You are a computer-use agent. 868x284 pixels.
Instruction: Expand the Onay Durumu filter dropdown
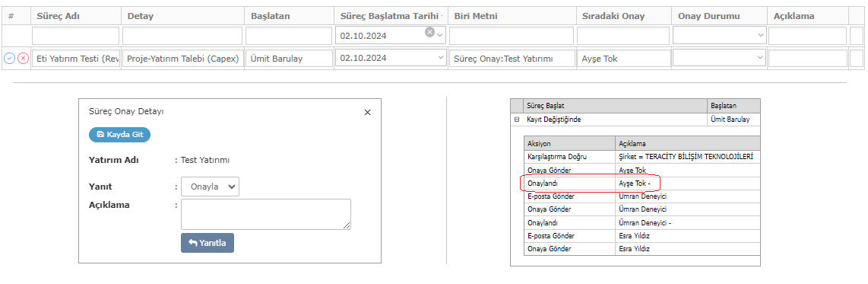tap(759, 36)
